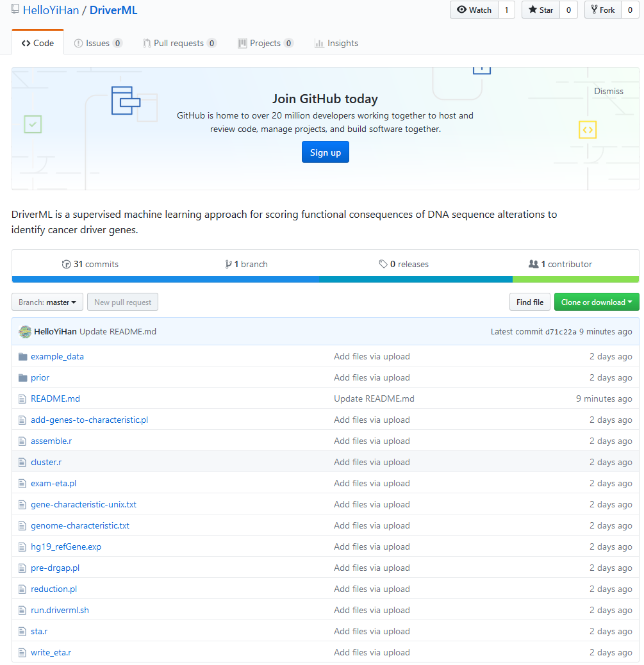Dismiss the Join GitHub banner
This screenshot has height=665, width=644.
tap(608, 92)
